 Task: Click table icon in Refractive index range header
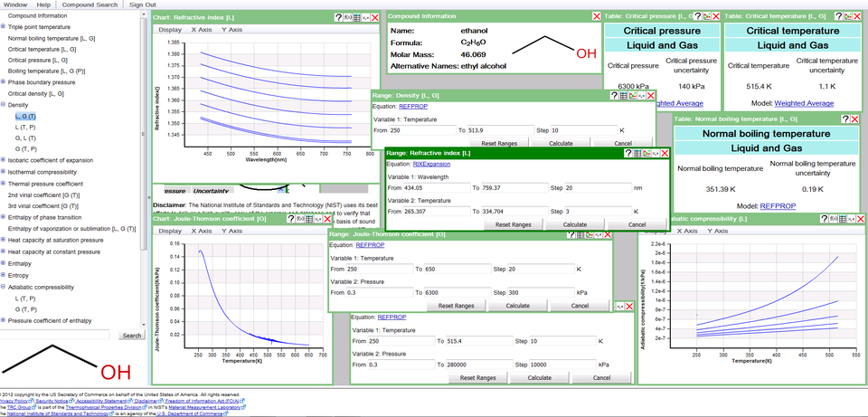[637, 154]
